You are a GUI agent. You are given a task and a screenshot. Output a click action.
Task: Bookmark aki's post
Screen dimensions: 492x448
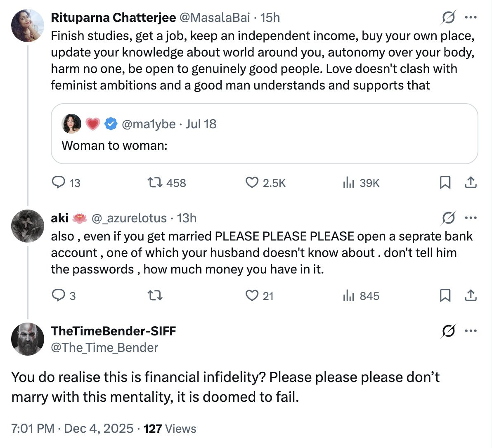(x=445, y=295)
